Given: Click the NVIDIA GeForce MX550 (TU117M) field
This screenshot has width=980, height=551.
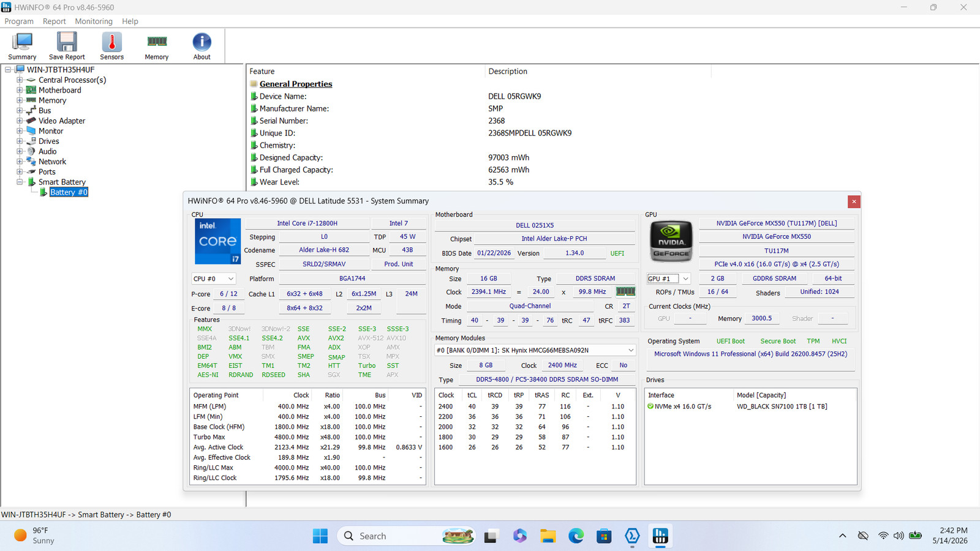Looking at the screenshot, I should pos(777,223).
